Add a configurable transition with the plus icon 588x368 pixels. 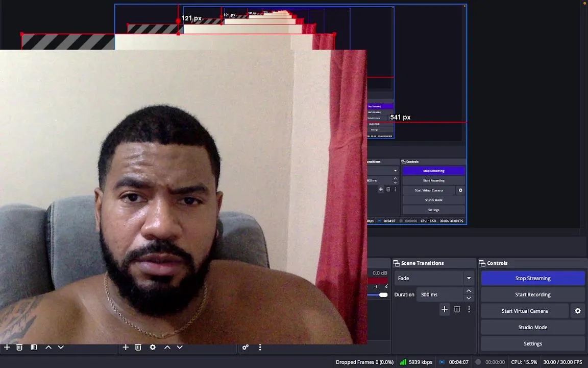pyautogui.click(x=445, y=309)
